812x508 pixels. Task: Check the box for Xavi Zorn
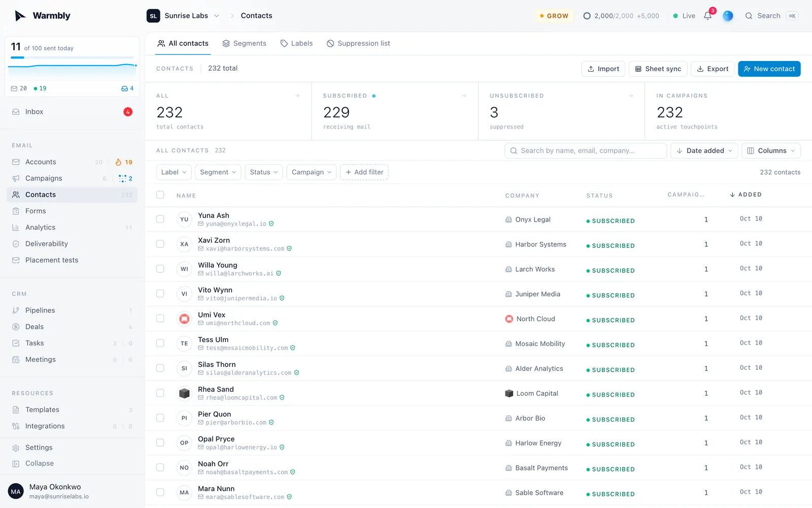pos(160,244)
